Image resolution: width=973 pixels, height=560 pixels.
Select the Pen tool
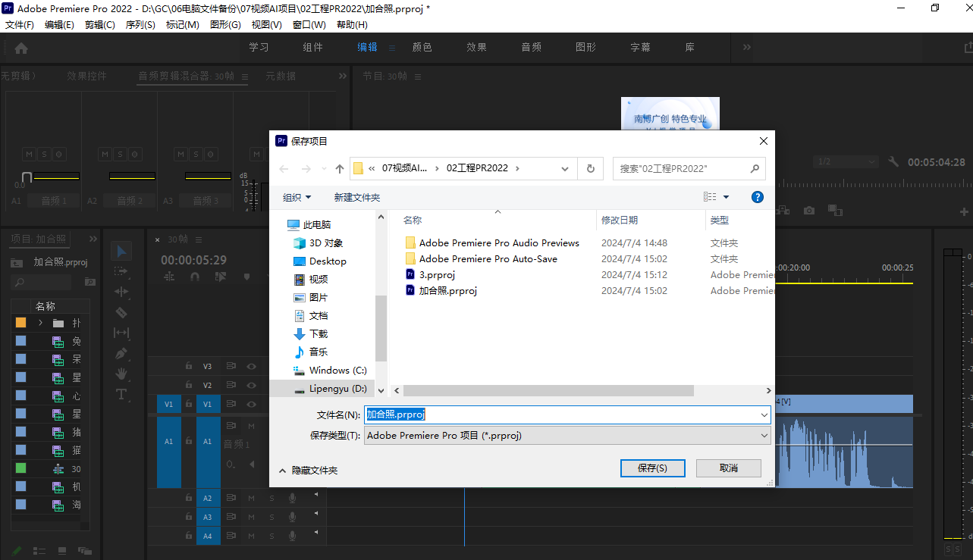pyautogui.click(x=121, y=353)
